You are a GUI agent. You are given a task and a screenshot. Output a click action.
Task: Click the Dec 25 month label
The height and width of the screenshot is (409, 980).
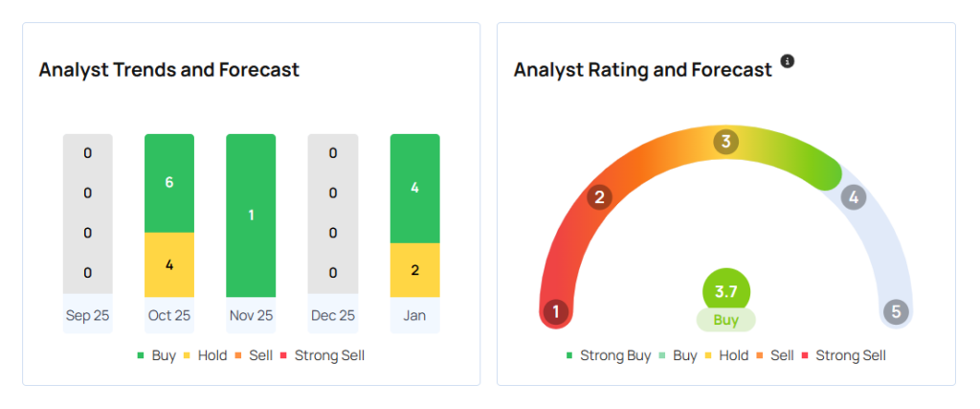click(332, 314)
